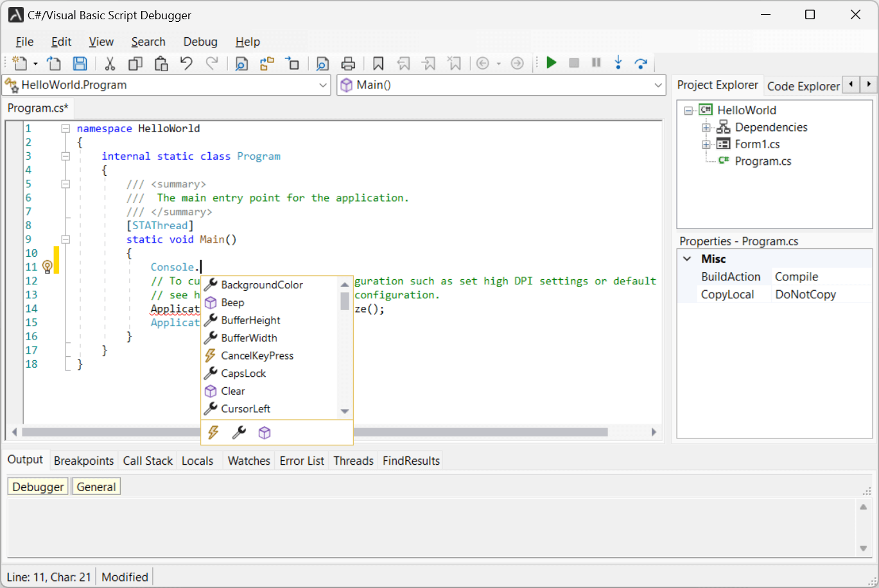Select CancelKeyPress in the completion list
This screenshot has width=879, height=588.
pos(256,355)
